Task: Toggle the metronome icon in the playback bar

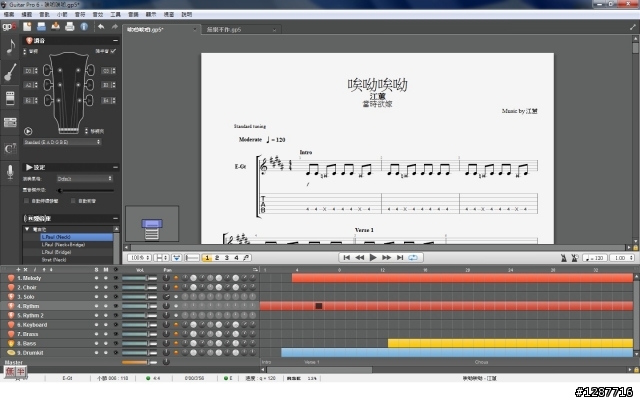Action: [x=564, y=258]
